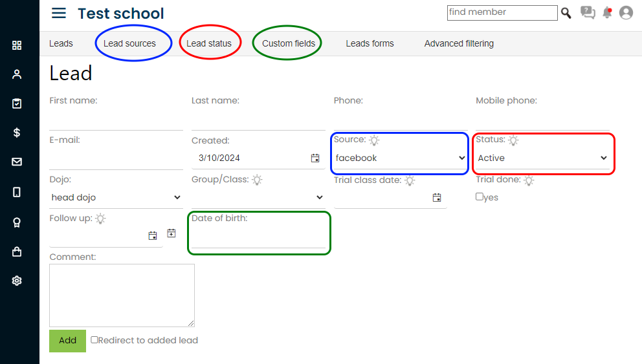Open the envelope messages sidebar icon
Screen dimensions: 642x364
17,162
